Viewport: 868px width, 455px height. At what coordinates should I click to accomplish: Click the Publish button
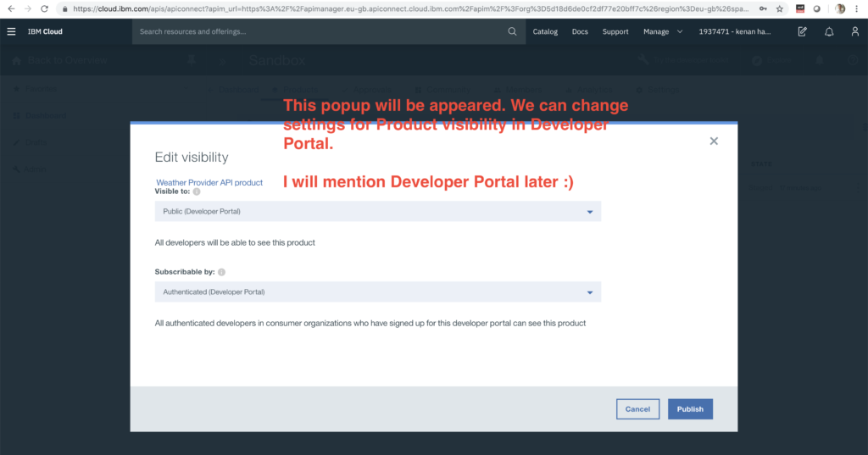(x=690, y=409)
